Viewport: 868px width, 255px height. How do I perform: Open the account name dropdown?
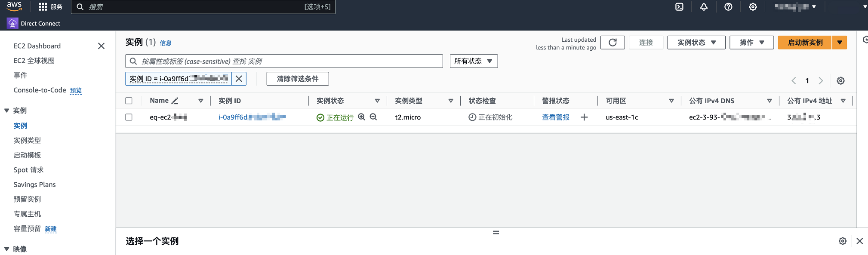(795, 7)
